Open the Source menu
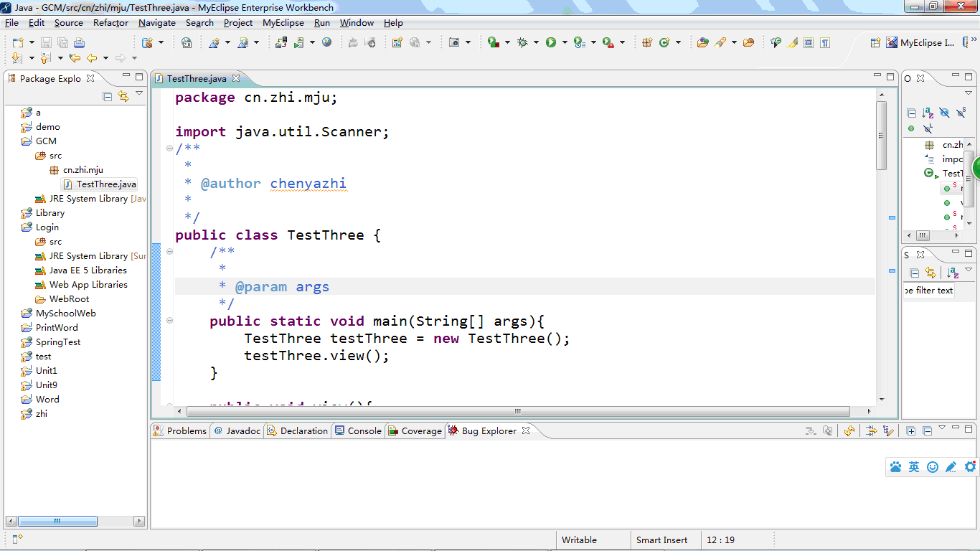980x551 pixels. coord(69,22)
